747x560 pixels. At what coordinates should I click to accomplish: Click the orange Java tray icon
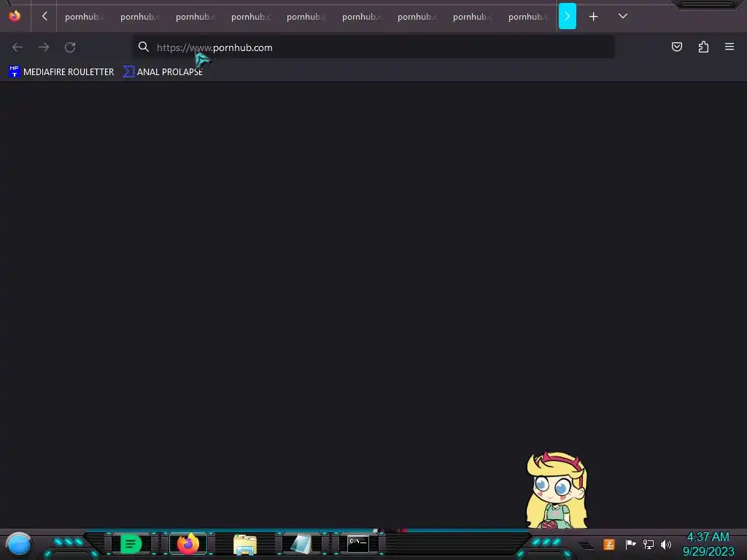(x=609, y=544)
